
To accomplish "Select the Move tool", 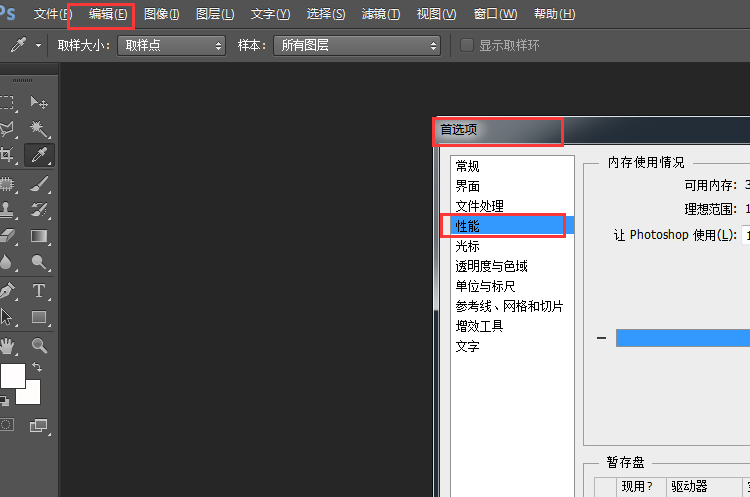I will point(39,102).
